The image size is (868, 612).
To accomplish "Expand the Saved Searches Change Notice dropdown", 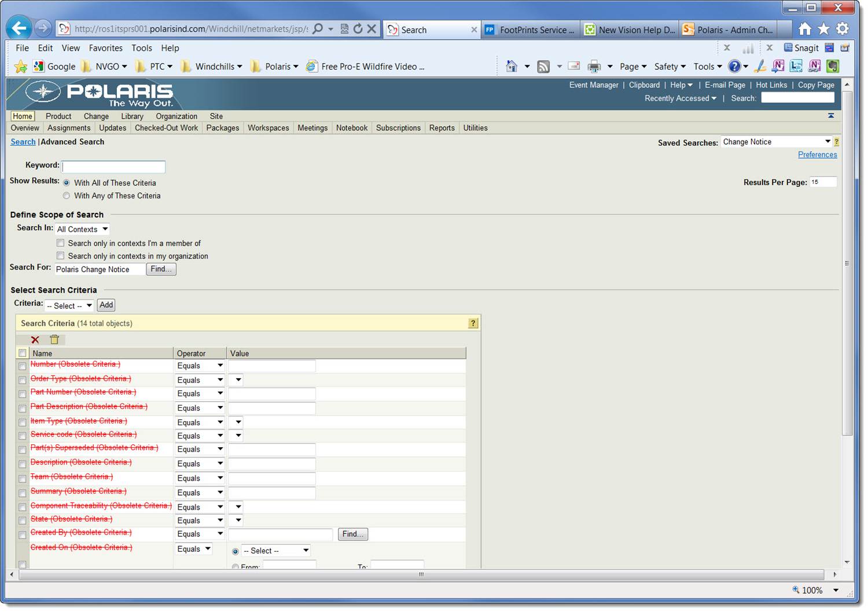I will point(776,142).
